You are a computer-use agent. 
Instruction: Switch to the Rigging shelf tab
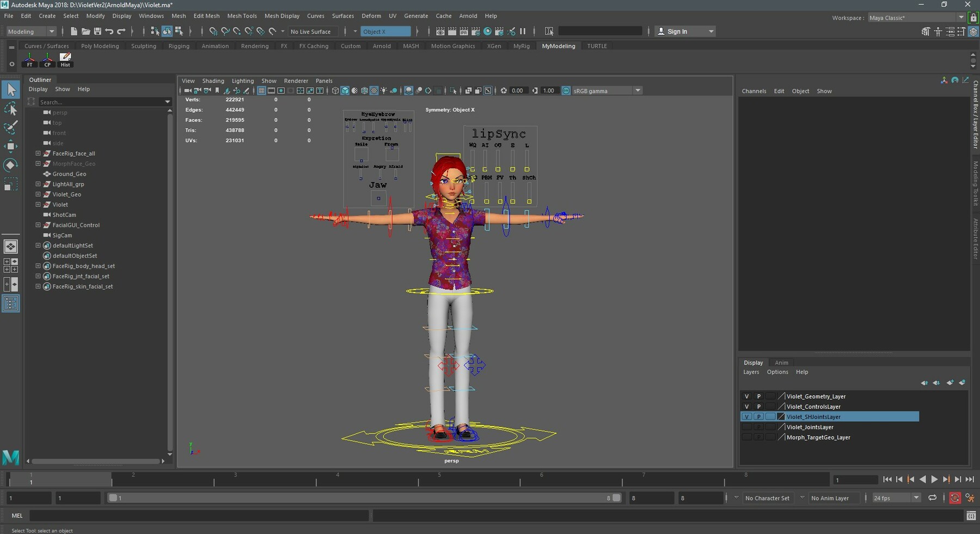pyautogui.click(x=179, y=46)
